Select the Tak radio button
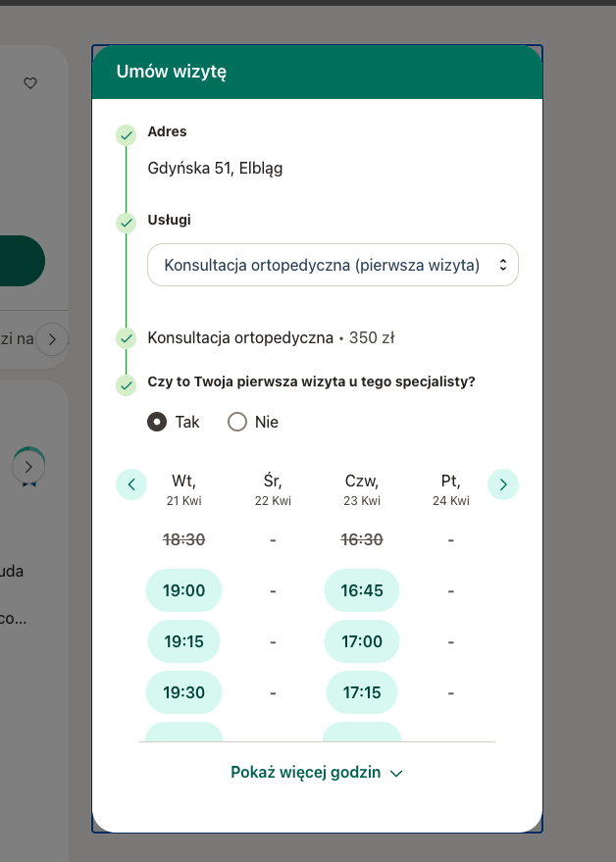 (157, 422)
